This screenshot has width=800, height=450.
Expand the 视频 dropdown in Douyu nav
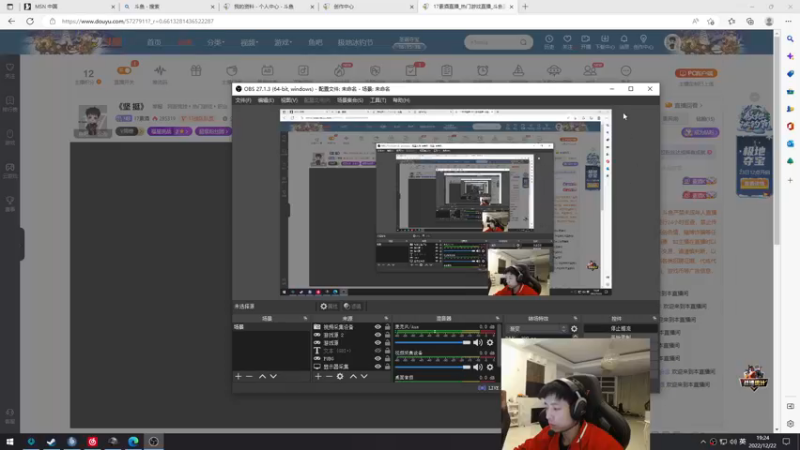tap(249, 42)
